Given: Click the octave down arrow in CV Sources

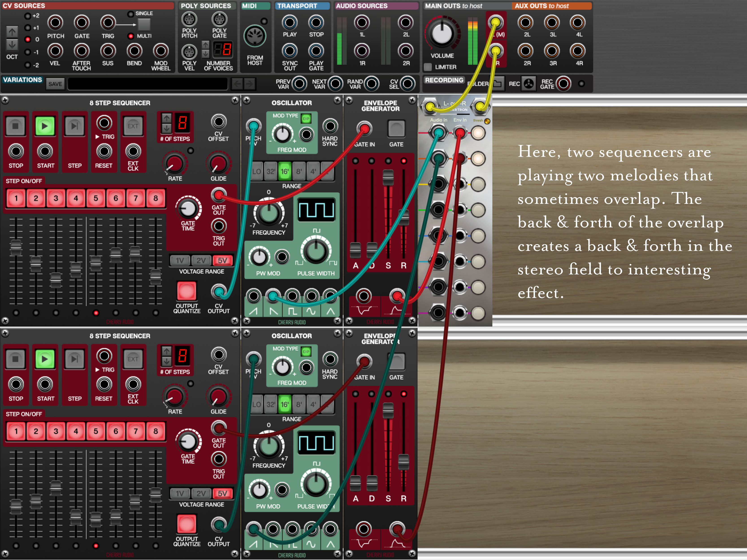Looking at the screenshot, I should (x=12, y=45).
